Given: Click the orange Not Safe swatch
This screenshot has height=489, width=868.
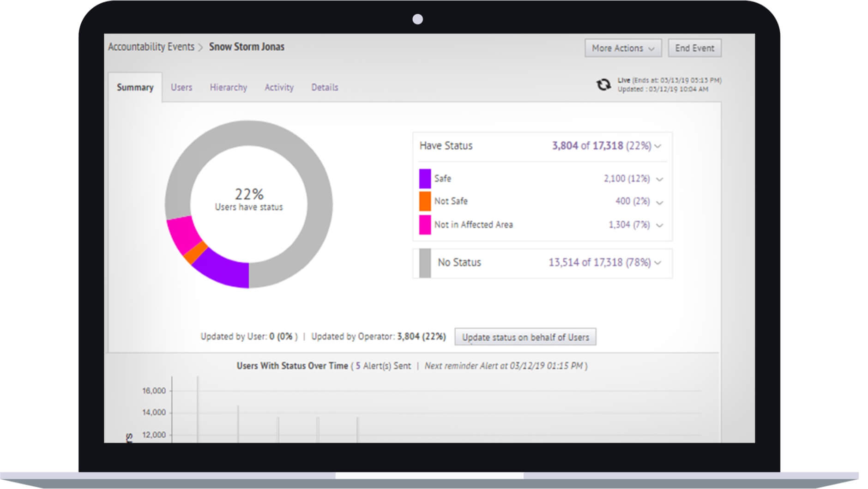Looking at the screenshot, I should 425,201.
